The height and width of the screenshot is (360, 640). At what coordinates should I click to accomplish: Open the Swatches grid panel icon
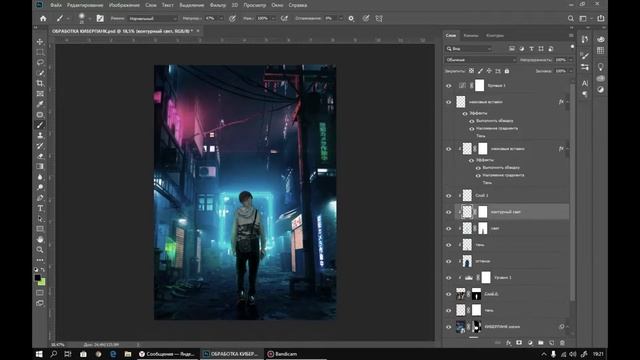600,50
